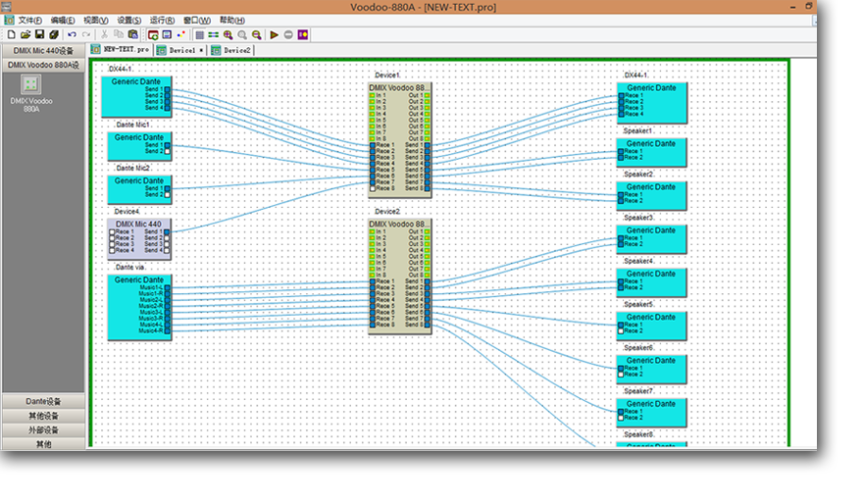Toggle Send 2 port on Dante Mic2 block
The height and width of the screenshot is (504, 863).
point(168,195)
